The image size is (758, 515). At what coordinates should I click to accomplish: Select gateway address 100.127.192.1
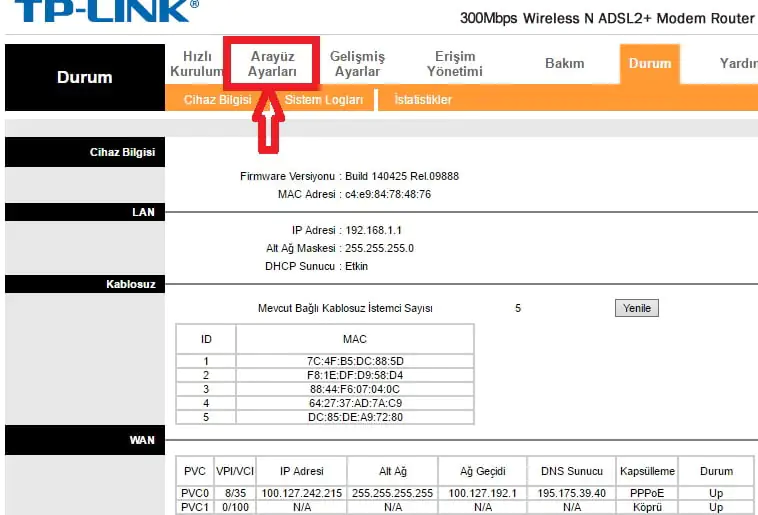coord(482,493)
